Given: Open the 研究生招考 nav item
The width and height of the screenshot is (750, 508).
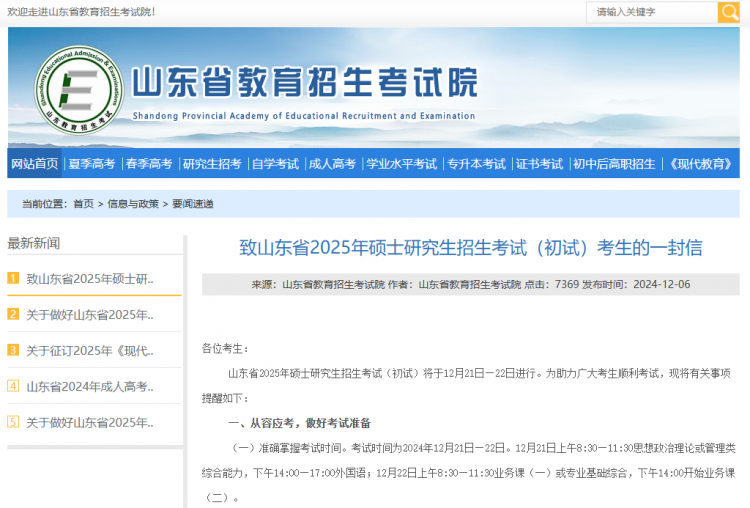Looking at the screenshot, I should pyautogui.click(x=212, y=164).
